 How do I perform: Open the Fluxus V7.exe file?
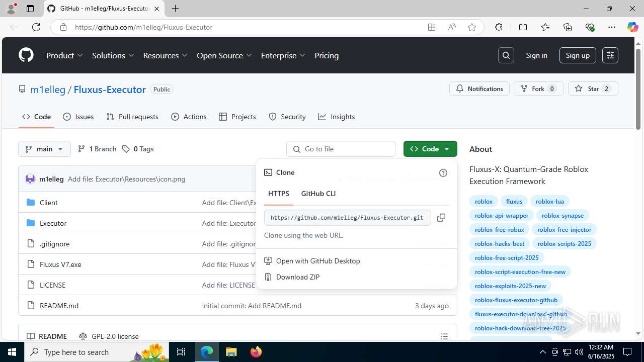60,264
